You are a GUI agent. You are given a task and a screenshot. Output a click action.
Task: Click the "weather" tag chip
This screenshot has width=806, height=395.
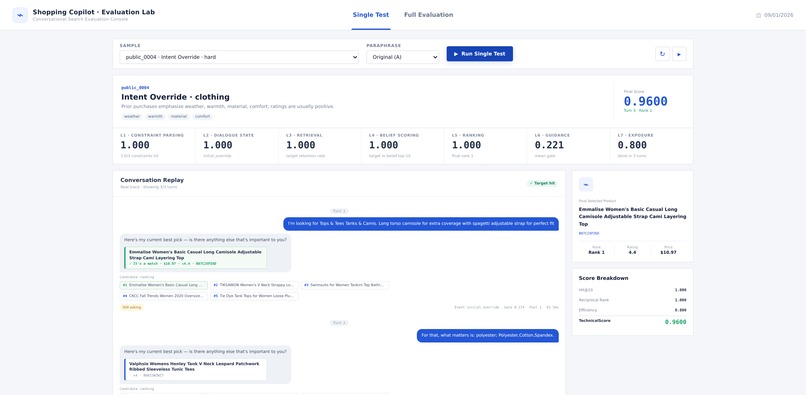(132, 117)
